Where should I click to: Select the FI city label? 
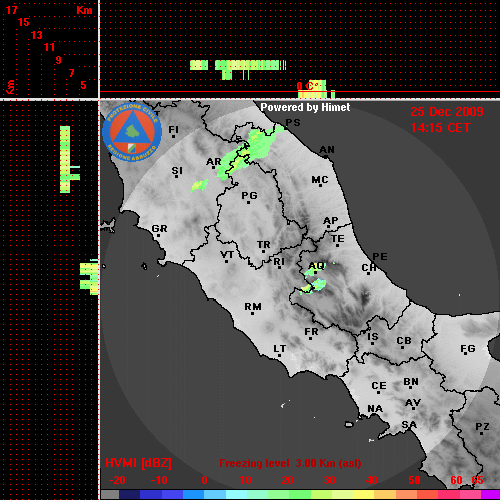pyautogui.click(x=173, y=129)
